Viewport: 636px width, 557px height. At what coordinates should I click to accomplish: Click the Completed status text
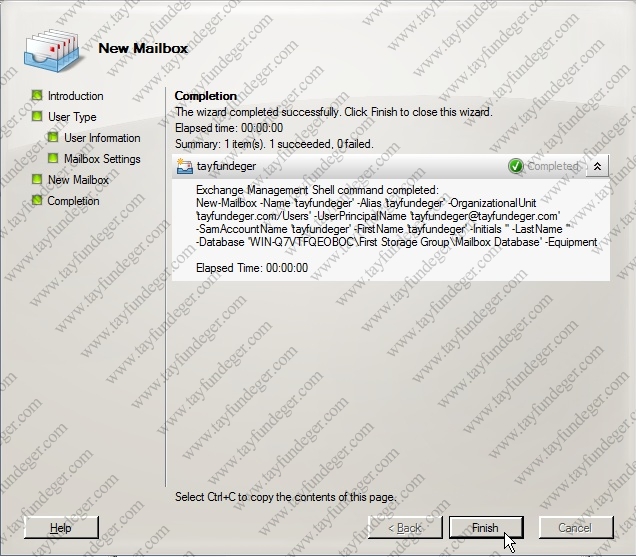[553, 166]
